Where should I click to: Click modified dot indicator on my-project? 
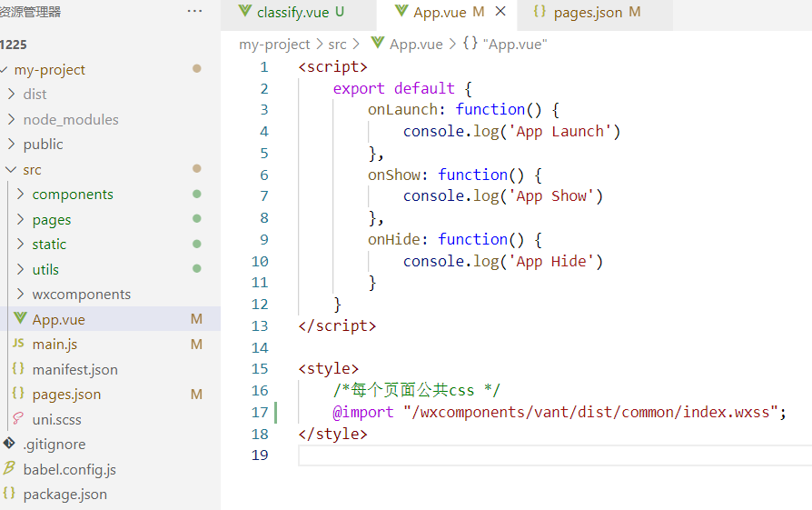(x=197, y=68)
